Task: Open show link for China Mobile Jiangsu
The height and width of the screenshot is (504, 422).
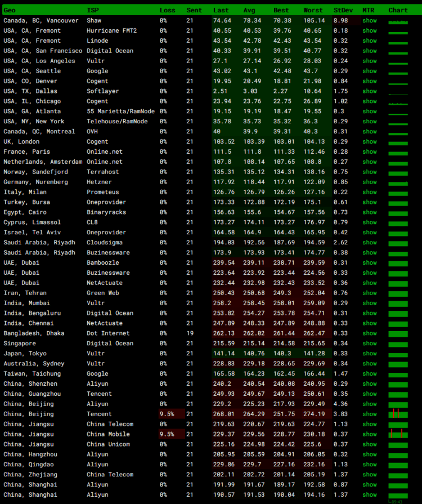Action: (369, 434)
